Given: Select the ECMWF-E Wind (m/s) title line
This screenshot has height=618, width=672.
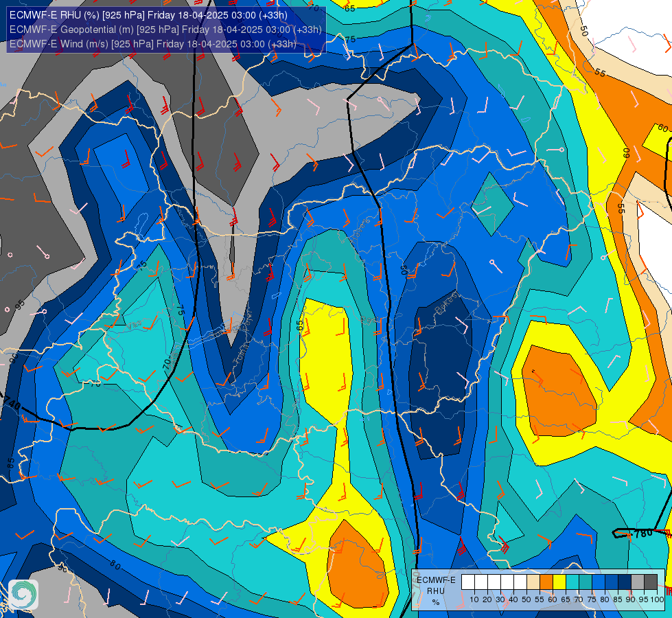Looking at the screenshot, I should [153, 44].
